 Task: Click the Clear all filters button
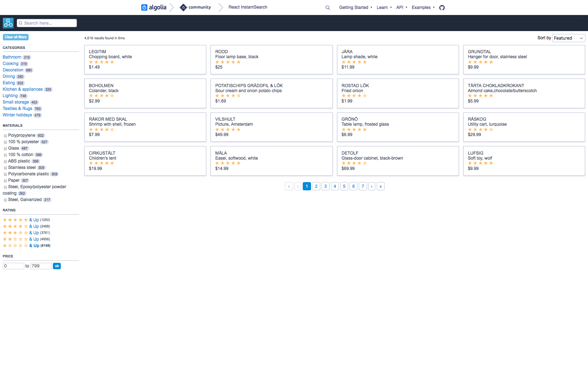[x=15, y=37]
